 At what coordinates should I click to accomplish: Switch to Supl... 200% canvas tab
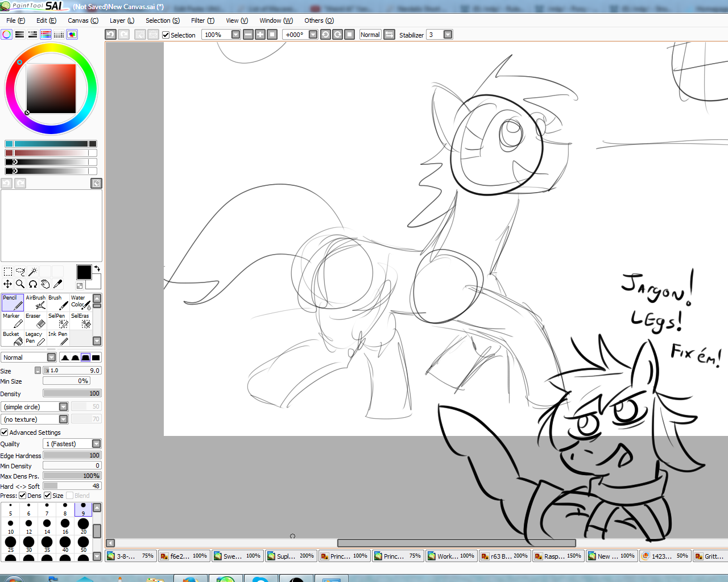(x=290, y=556)
